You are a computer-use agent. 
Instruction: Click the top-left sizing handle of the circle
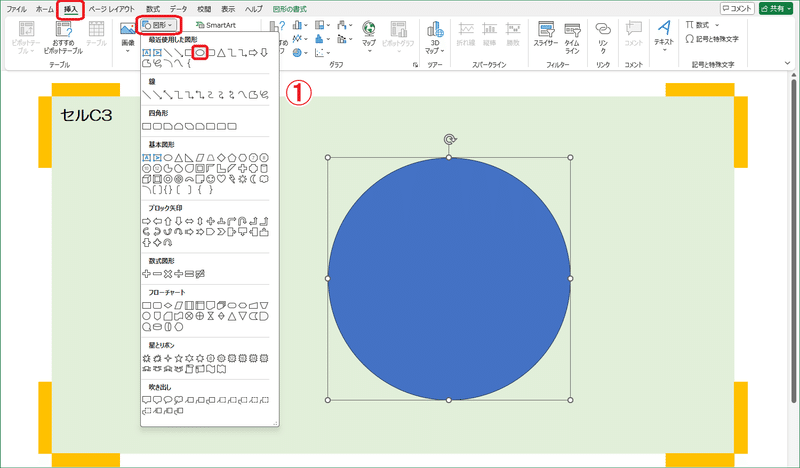coord(328,158)
